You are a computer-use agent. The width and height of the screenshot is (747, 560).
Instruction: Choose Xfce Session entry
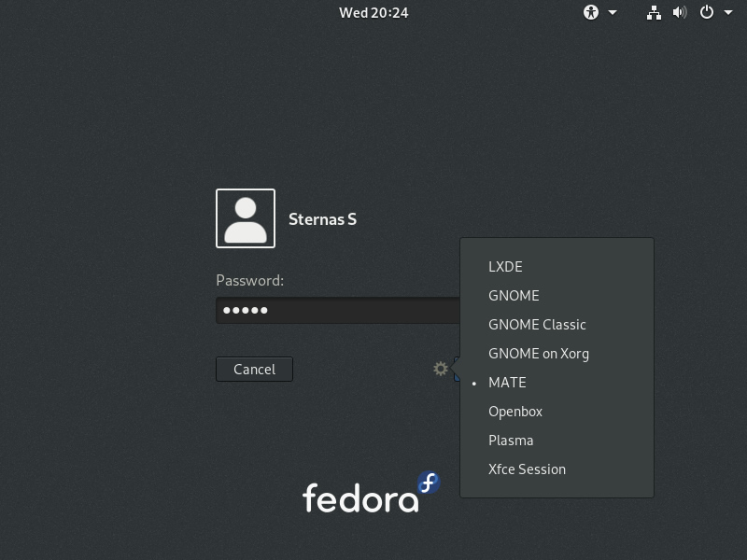point(557,469)
